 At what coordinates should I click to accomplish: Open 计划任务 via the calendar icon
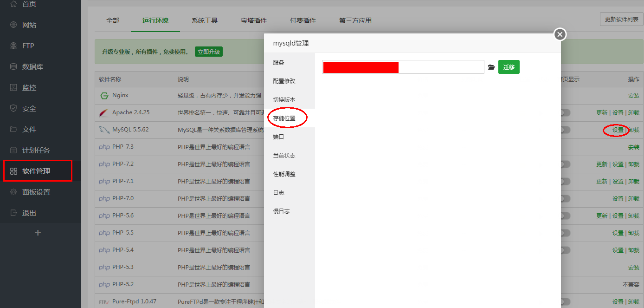click(13, 150)
